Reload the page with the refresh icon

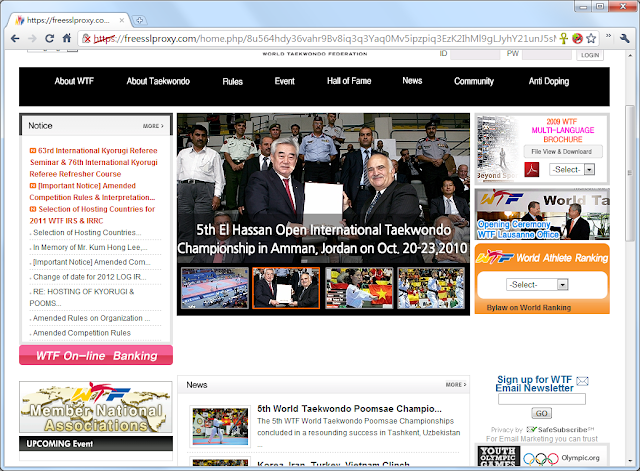49,38
